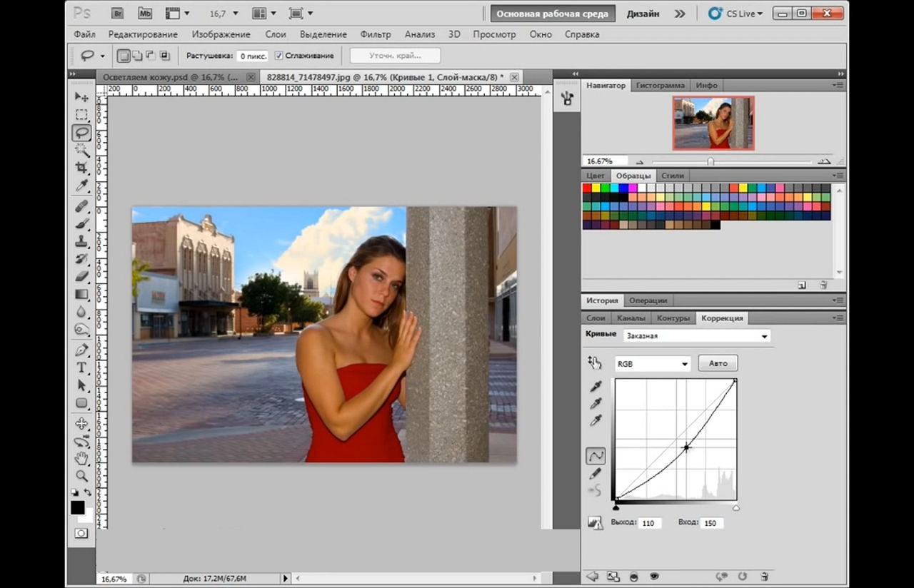The height and width of the screenshot is (588, 914).
Task: Select Основная рабочая среда workspace
Action: 552,14
